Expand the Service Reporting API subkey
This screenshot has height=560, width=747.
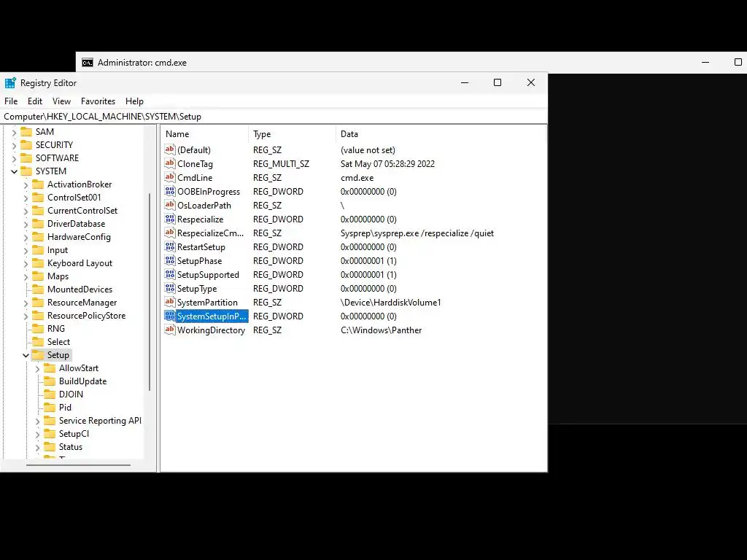[x=37, y=421]
